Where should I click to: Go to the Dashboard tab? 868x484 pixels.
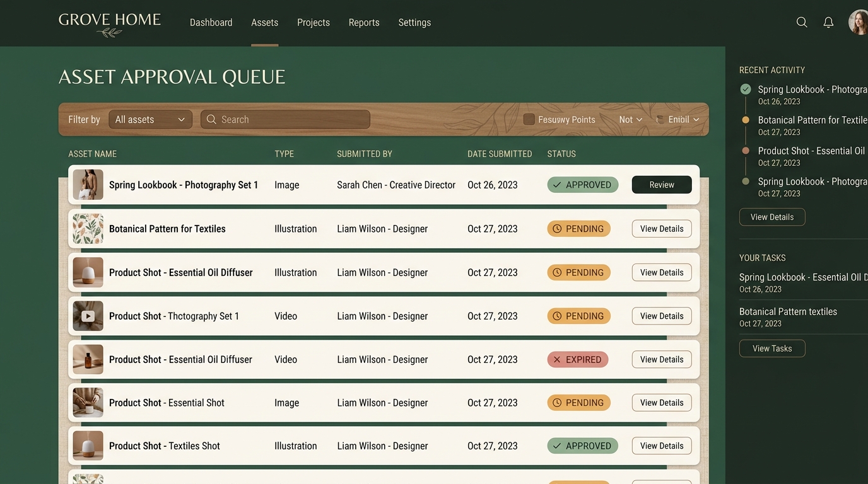[211, 22]
